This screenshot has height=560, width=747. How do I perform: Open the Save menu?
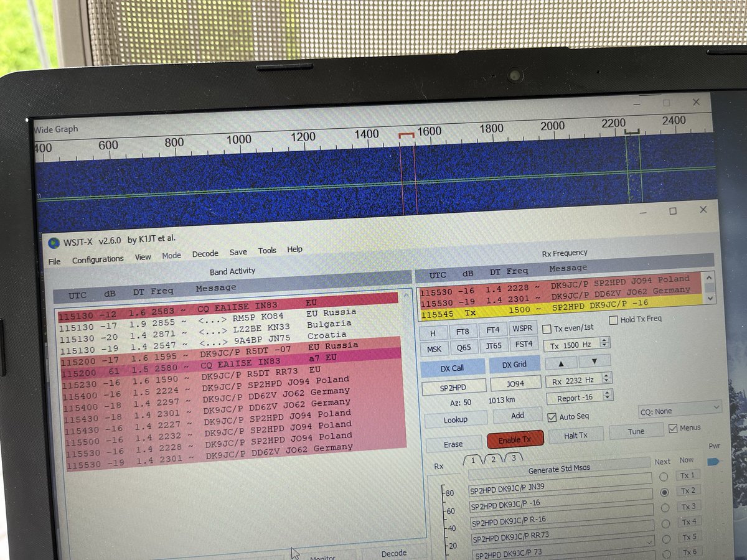pyautogui.click(x=238, y=252)
